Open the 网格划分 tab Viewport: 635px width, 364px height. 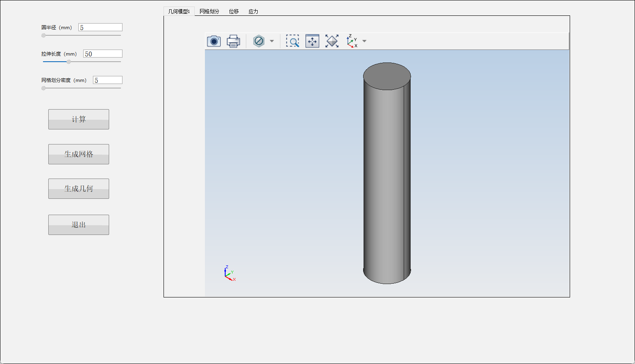point(209,11)
